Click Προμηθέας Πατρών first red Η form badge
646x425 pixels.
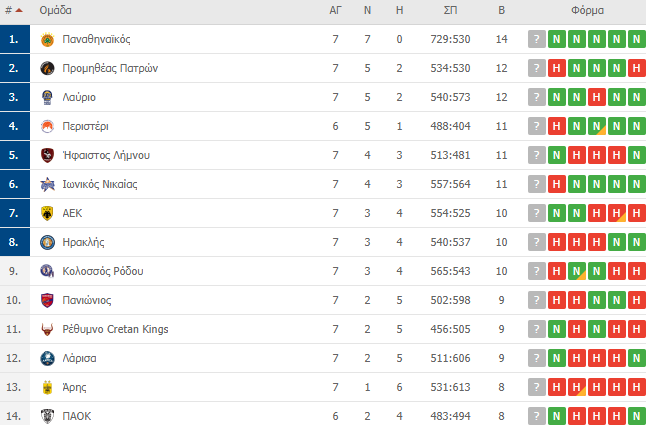[557, 68]
